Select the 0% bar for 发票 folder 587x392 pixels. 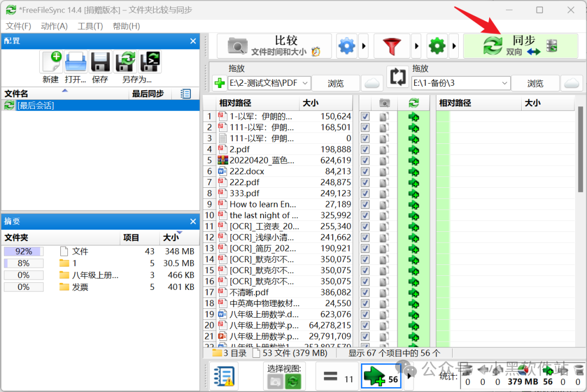[x=23, y=287]
